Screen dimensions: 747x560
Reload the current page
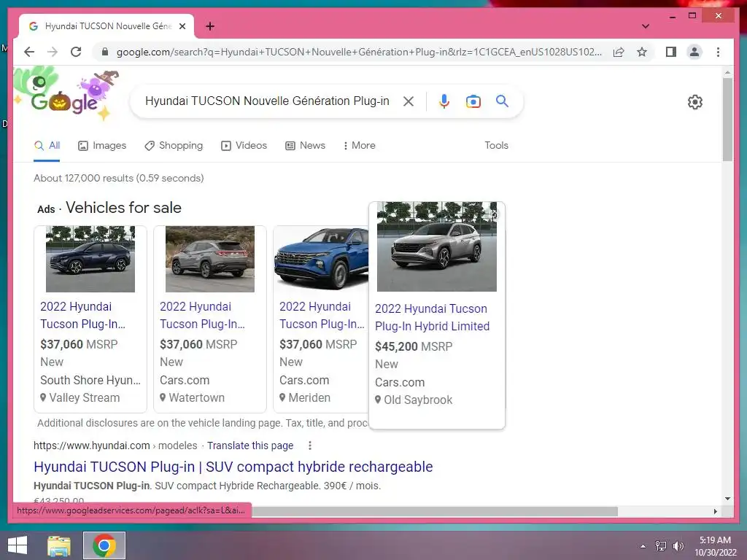tap(76, 52)
